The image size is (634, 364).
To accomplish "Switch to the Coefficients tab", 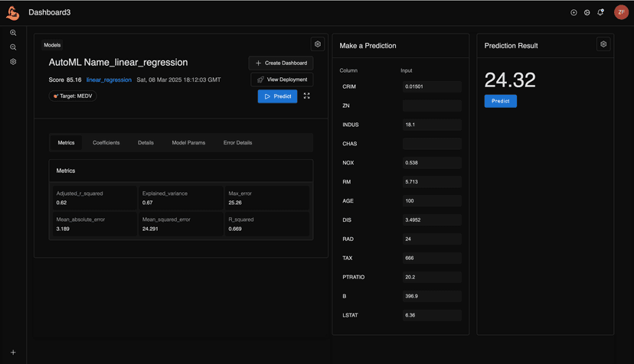I will click(x=106, y=143).
